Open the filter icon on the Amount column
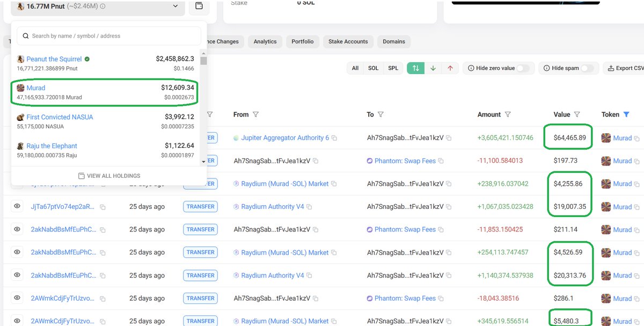644x326 pixels. [x=508, y=114]
